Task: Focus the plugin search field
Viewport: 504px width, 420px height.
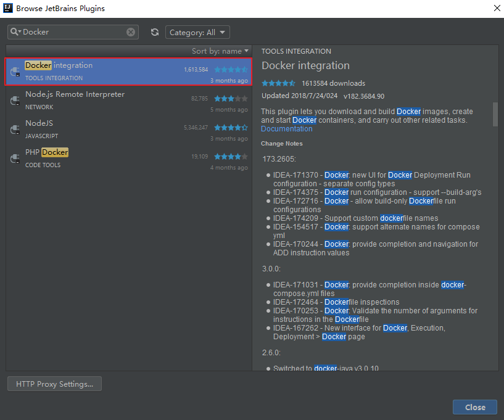Action: tap(73, 32)
